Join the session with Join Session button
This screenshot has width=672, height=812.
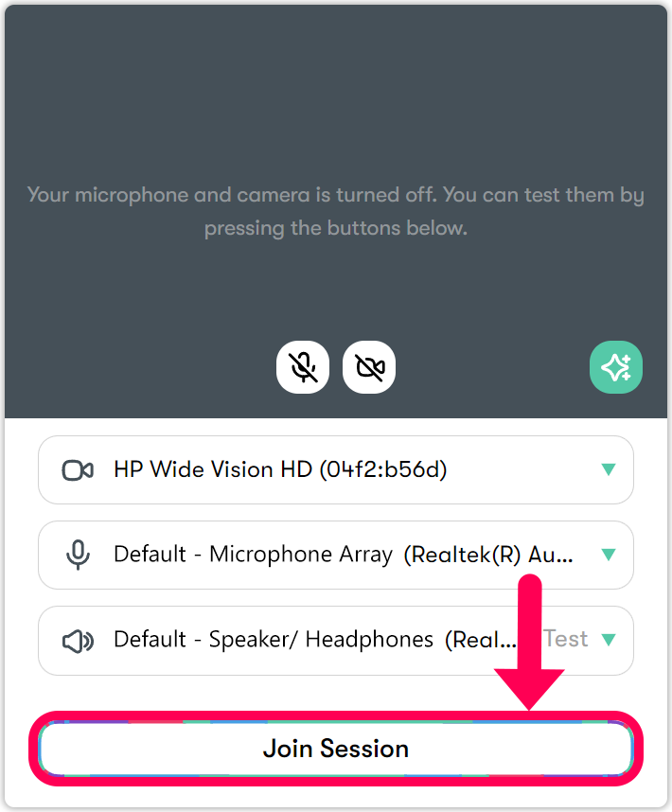[x=336, y=749]
